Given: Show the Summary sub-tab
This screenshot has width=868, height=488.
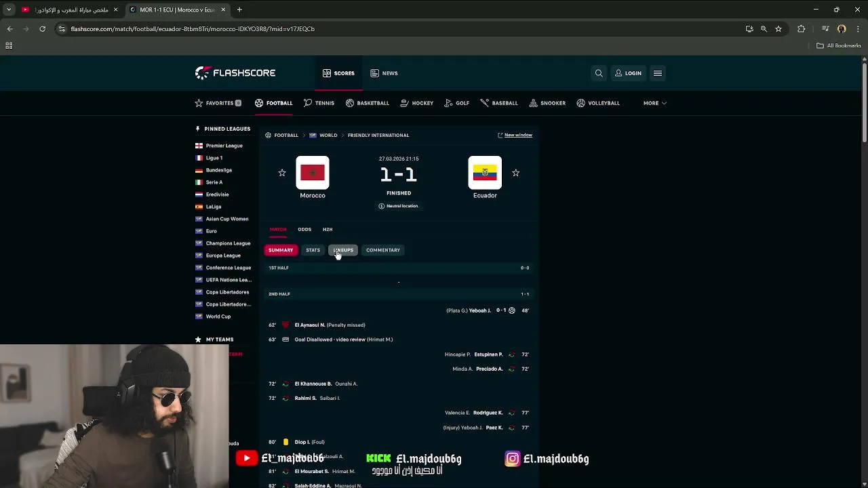Looking at the screenshot, I should tap(281, 250).
